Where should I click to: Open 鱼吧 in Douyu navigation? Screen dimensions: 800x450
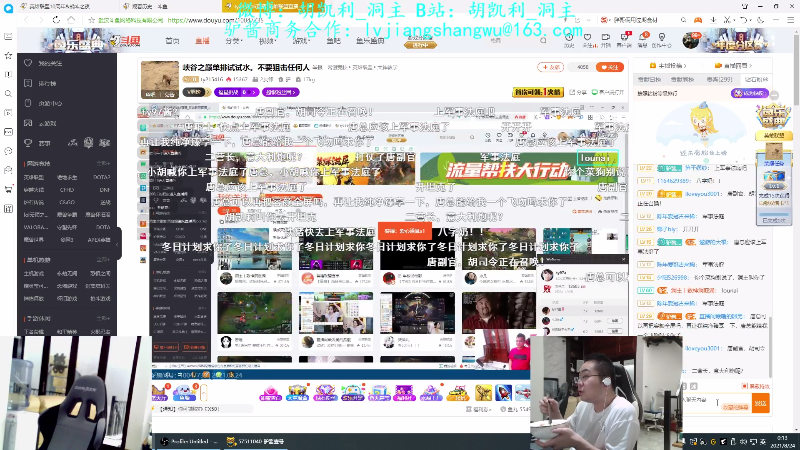click(333, 41)
